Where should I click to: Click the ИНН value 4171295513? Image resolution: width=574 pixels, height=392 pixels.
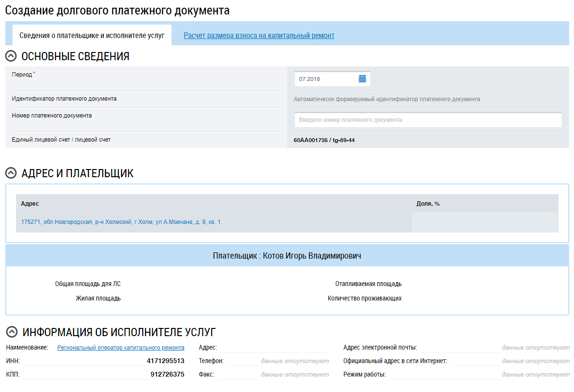pyautogui.click(x=165, y=361)
